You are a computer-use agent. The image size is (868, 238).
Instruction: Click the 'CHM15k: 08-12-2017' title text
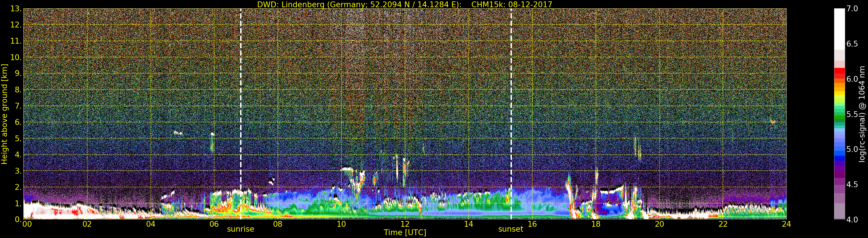512,4
